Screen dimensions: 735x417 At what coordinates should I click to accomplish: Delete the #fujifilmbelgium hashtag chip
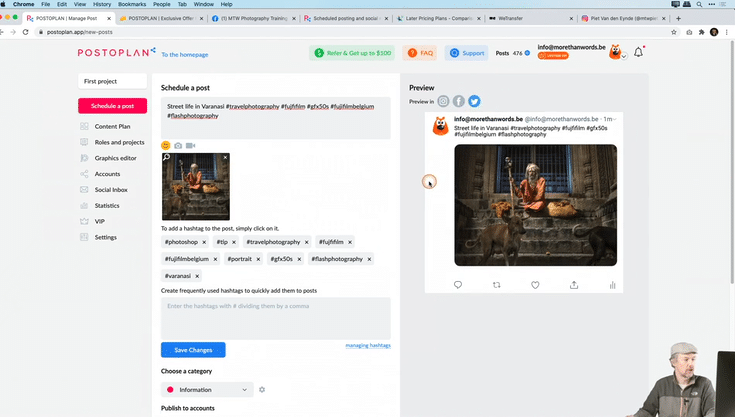click(215, 259)
